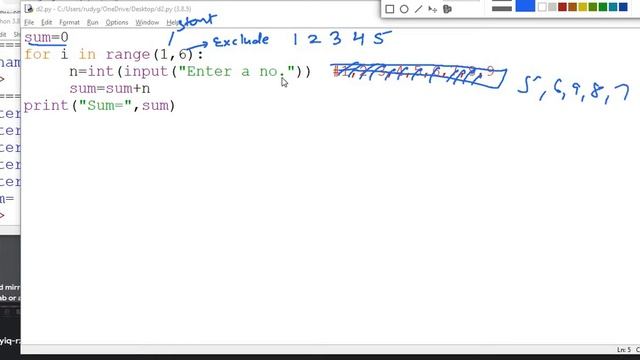This screenshot has width=640, height=360.
Task: Choose the dark blue color swatch
Action: click(x=623, y=7)
